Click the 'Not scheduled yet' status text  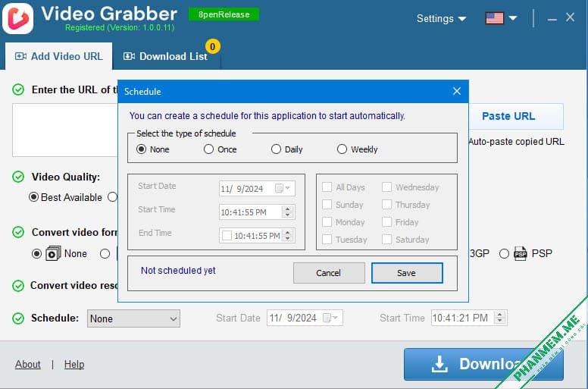tap(178, 271)
